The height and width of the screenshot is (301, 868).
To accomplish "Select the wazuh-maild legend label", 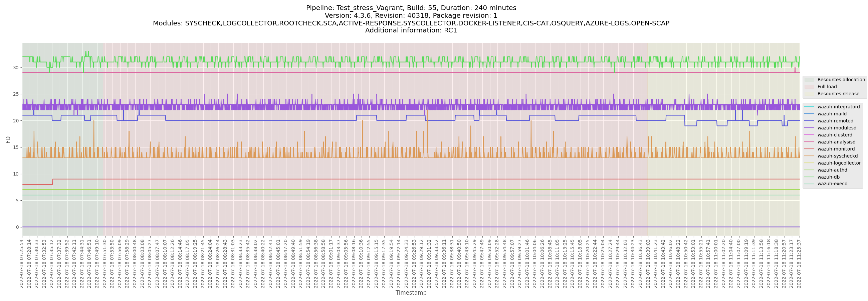I will pyautogui.click(x=832, y=114).
